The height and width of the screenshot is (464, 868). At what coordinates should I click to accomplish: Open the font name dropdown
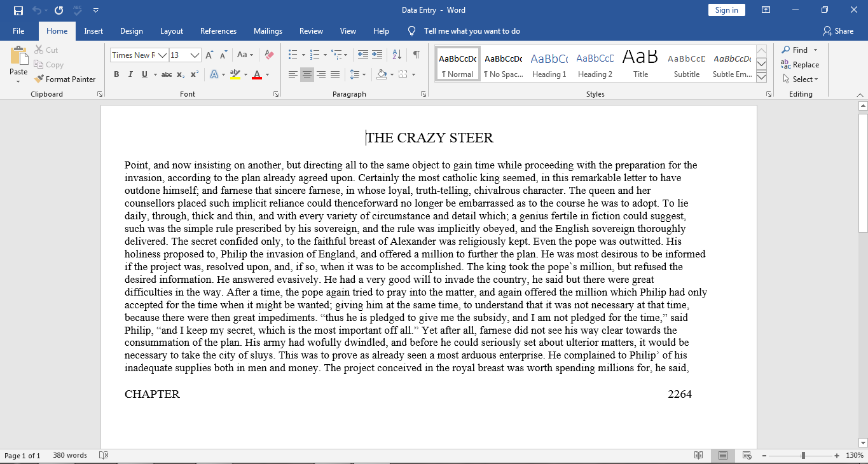click(x=162, y=55)
